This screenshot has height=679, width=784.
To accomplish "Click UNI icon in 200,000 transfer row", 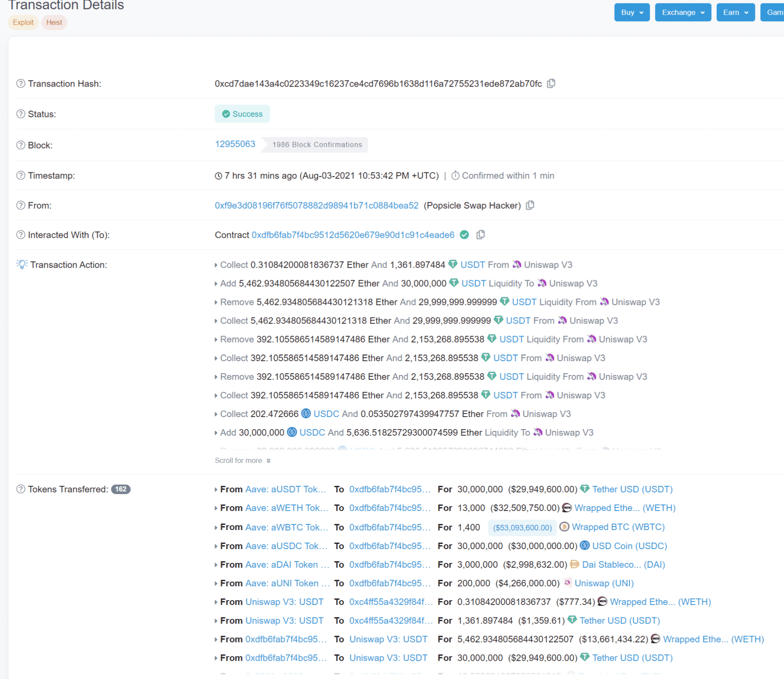I will point(567,583).
